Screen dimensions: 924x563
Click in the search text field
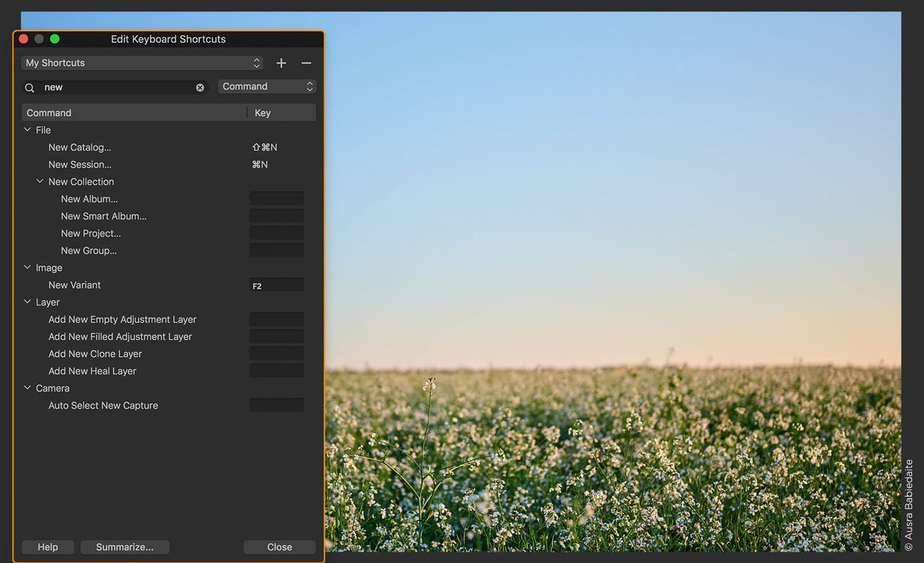(x=115, y=87)
